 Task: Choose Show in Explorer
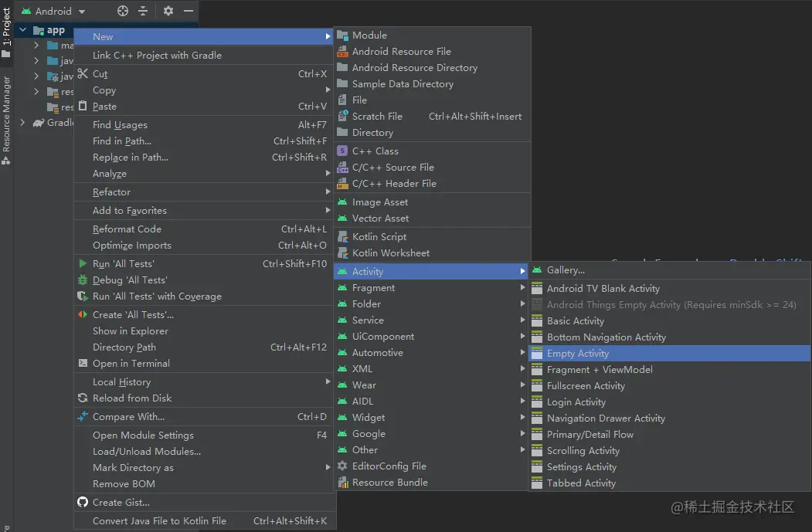click(203, 330)
